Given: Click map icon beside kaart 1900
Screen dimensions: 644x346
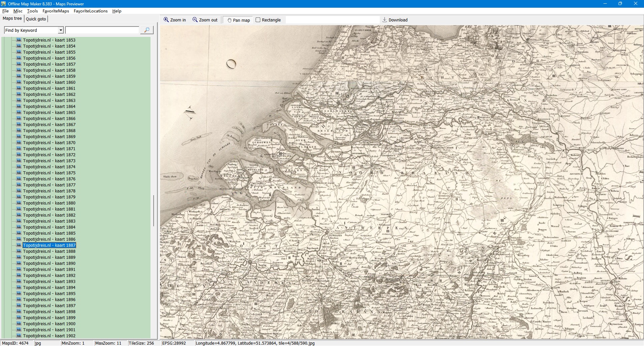Looking at the screenshot, I should [x=19, y=324].
